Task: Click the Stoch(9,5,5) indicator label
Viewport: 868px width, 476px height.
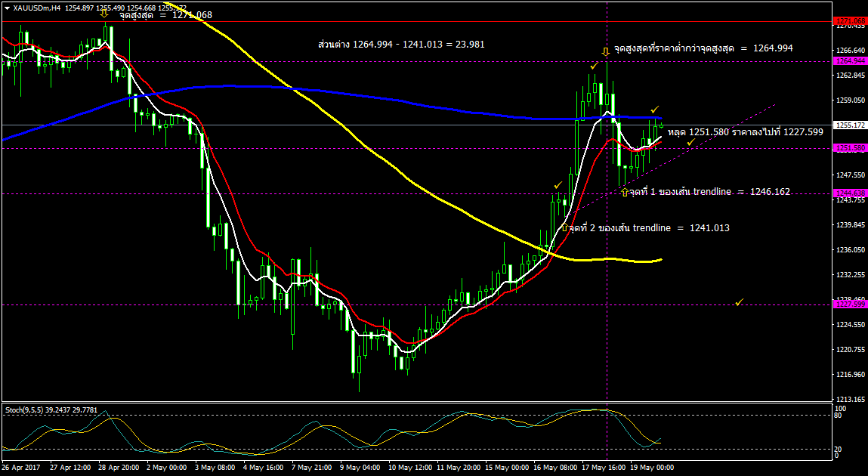Action: coord(51,410)
